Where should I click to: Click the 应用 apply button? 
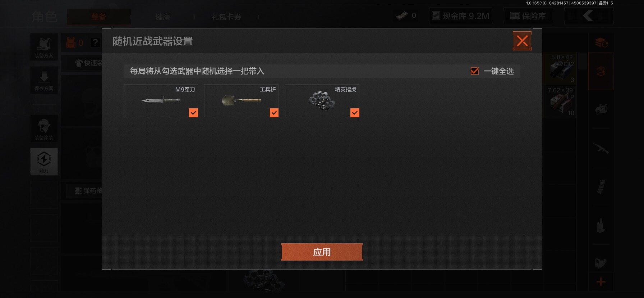322,252
